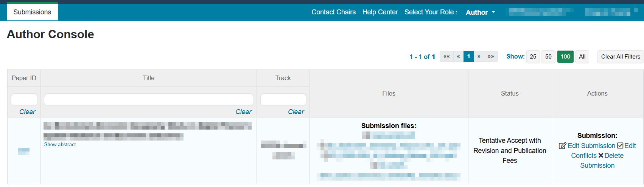Screen dimensions: 644x187
Task: Open the Author role dropdown
Action: (480, 12)
